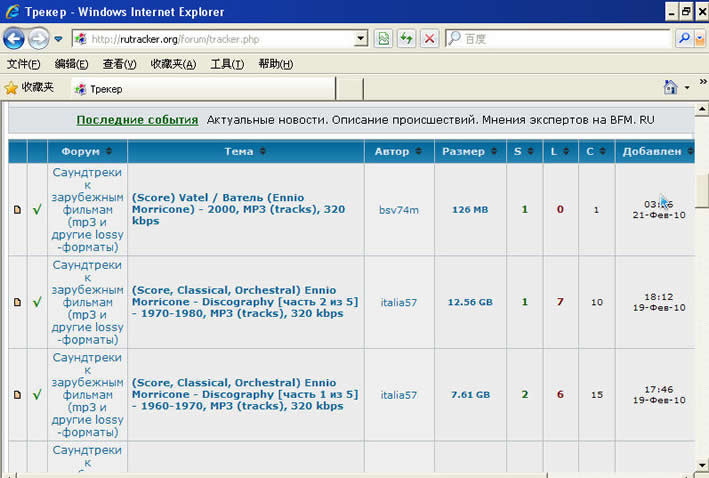This screenshot has height=478, width=709.
Task: Open search provider dropdown arrow
Action: pos(700,39)
